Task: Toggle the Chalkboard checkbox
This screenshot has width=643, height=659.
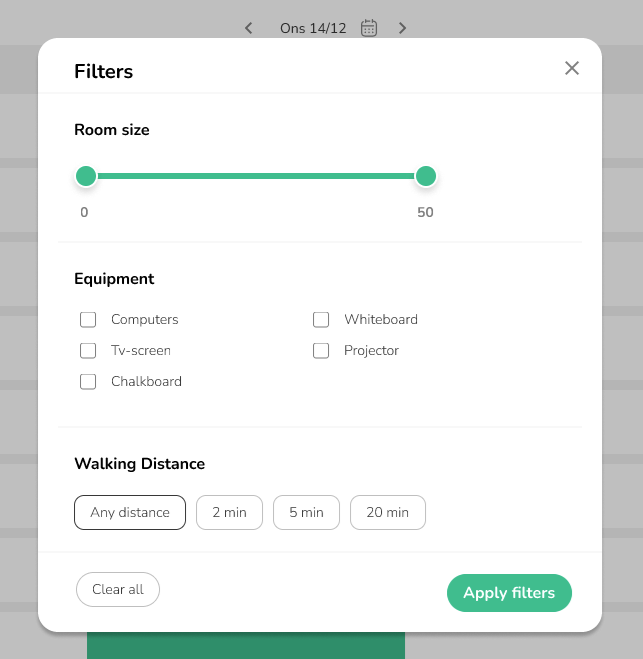Action: (88, 382)
